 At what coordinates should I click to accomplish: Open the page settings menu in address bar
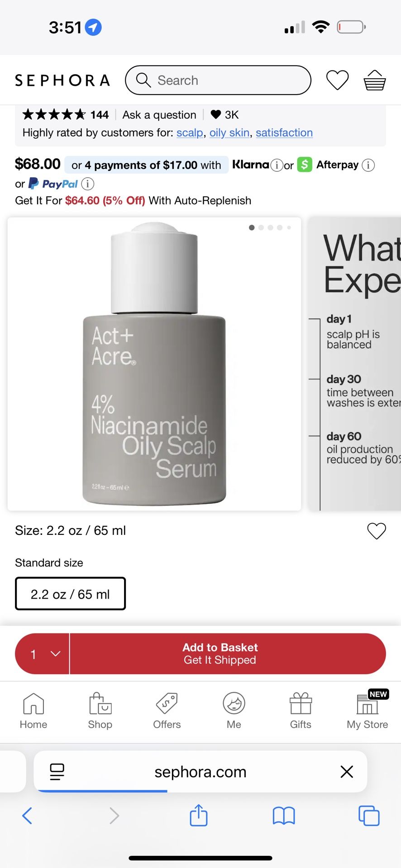click(x=57, y=772)
